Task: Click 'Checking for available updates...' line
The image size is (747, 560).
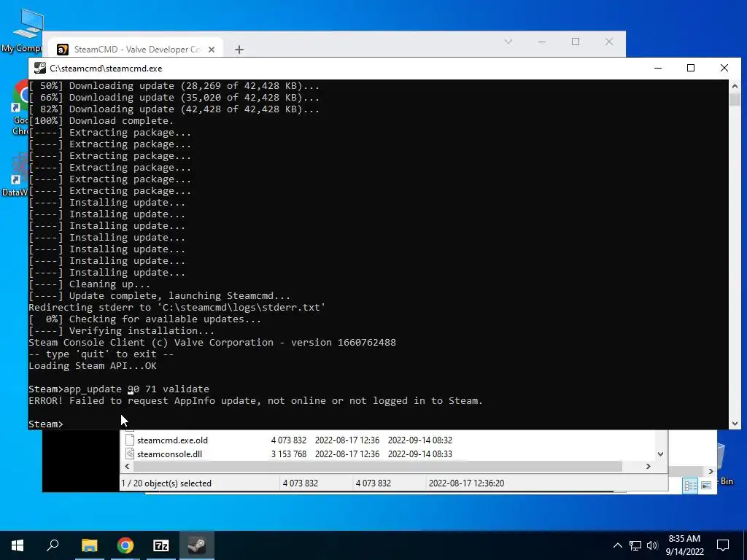Action: 145,319
